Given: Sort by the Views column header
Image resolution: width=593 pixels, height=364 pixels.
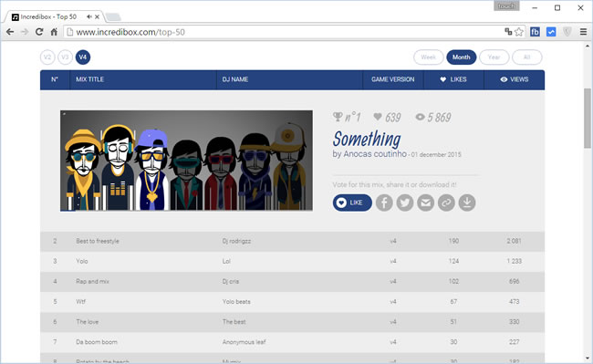Looking at the screenshot, I should pyautogui.click(x=515, y=79).
